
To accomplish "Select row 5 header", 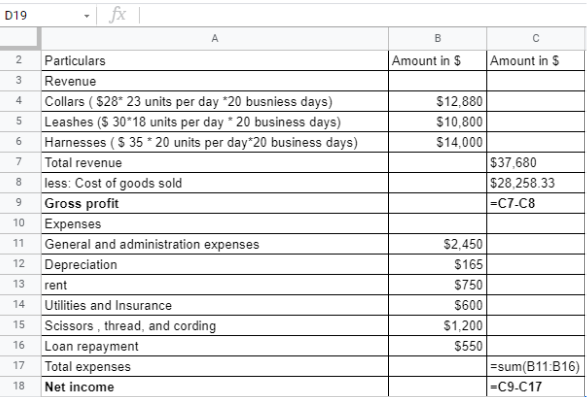I will (19, 121).
